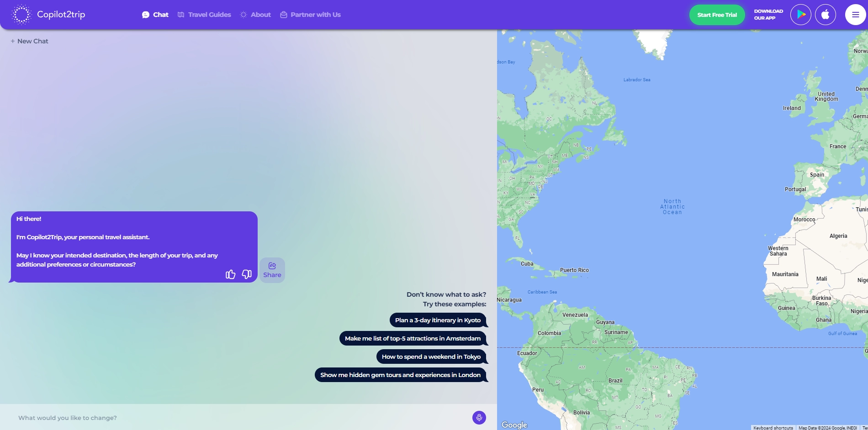Click the Bolivia map label
This screenshot has width=868, height=430.
[582, 413]
